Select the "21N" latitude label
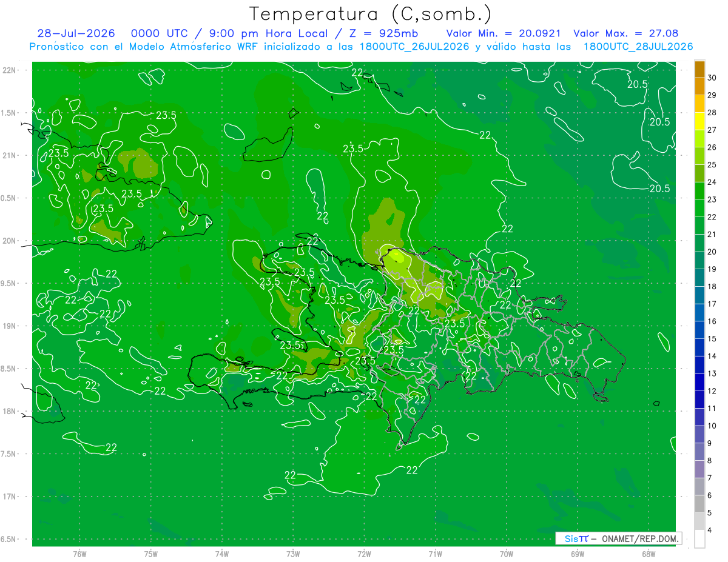The height and width of the screenshot is (562, 728). click(x=10, y=155)
